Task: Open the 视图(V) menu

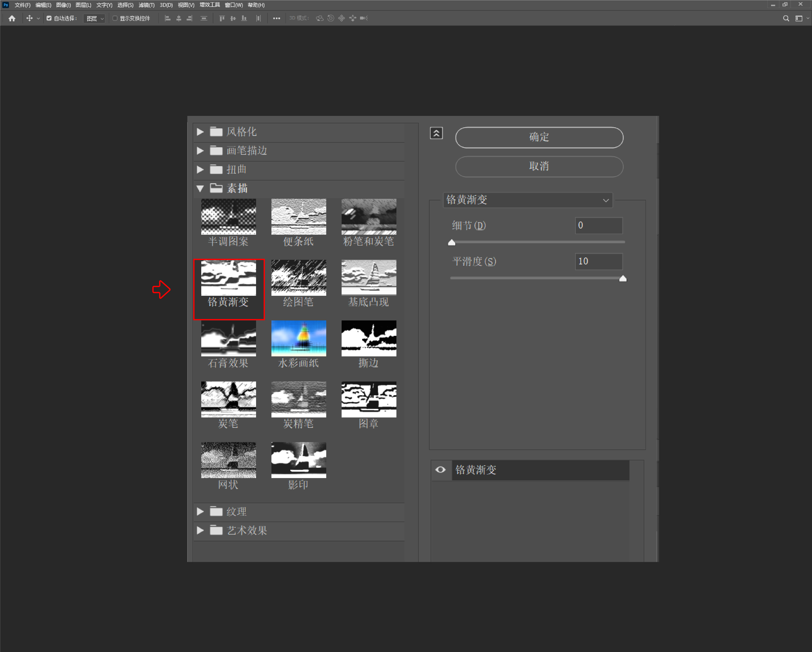Action: [x=186, y=5]
